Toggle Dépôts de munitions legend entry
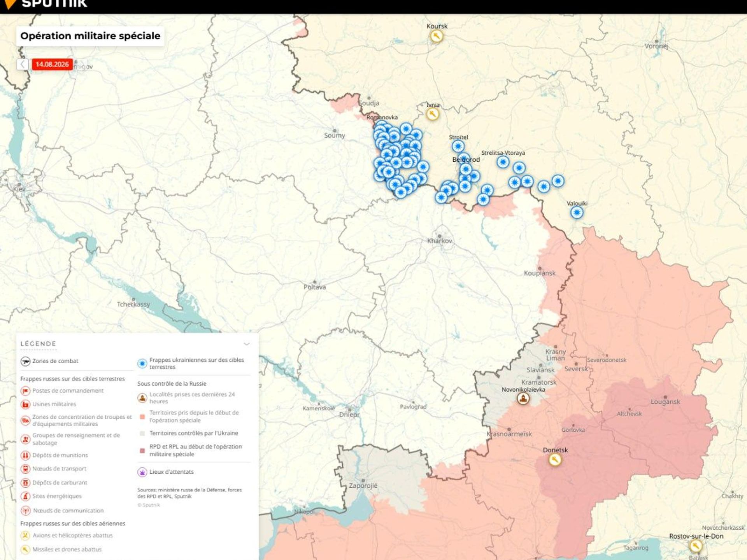The height and width of the screenshot is (560, 747). (54, 455)
